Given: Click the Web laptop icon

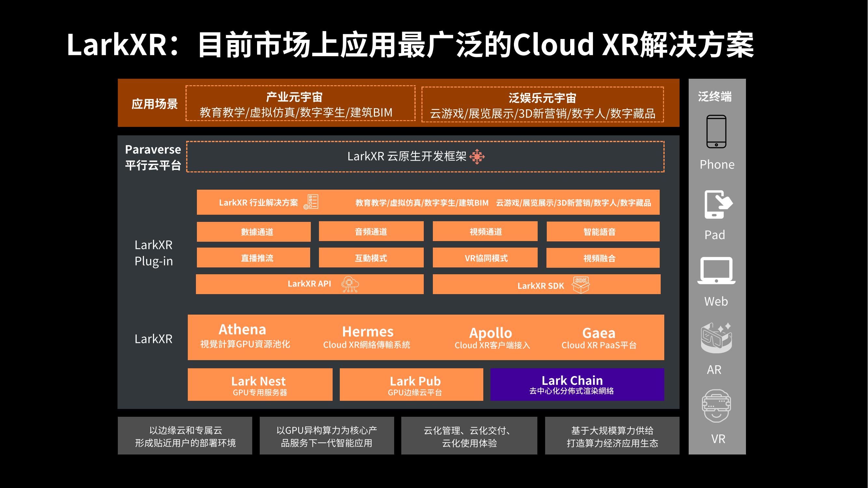Looking at the screenshot, I should click(x=716, y=271).
